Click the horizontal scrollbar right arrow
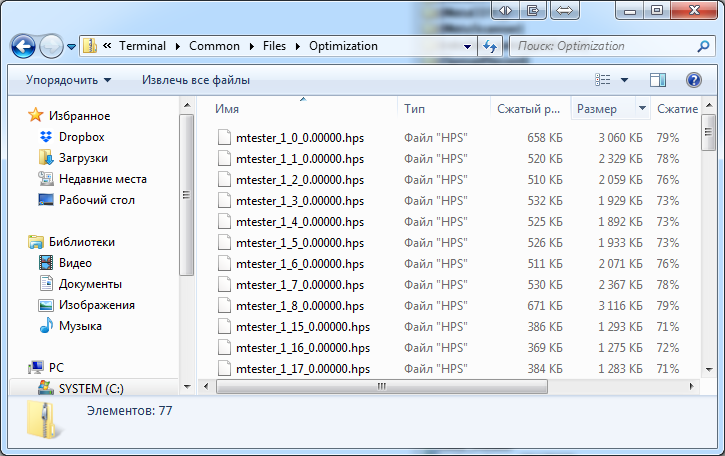Screen dimensions: 725x456 pyautogui.click(x=692, y=386)
